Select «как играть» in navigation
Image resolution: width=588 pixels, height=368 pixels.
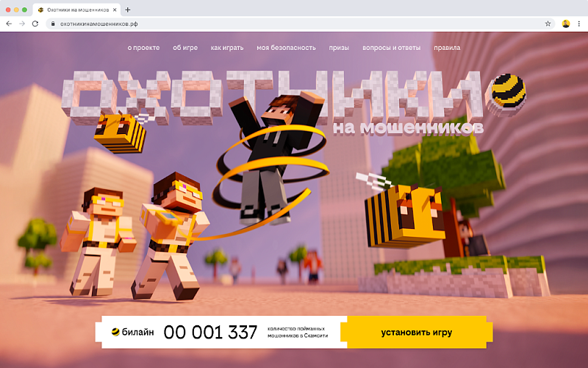226,48
